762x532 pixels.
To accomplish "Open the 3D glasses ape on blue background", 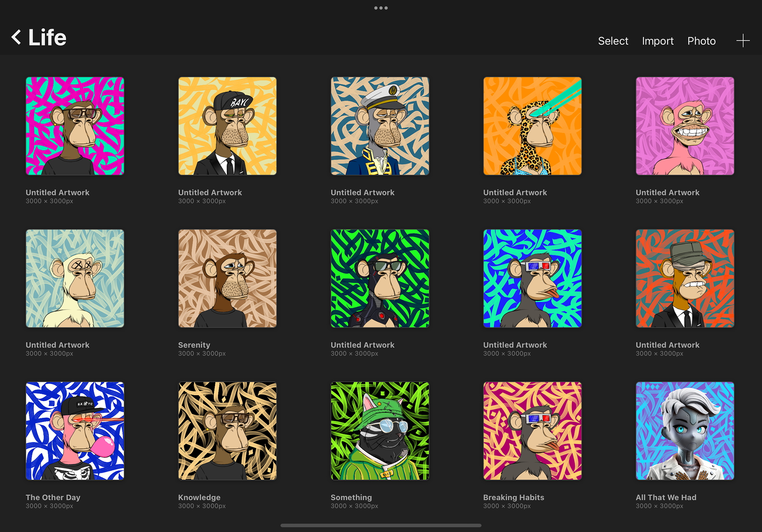I will [x=532, y=278].
